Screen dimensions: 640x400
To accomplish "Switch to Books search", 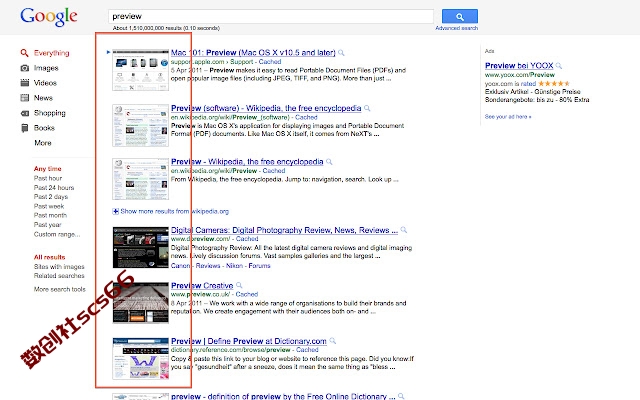I will pos(44,128).
